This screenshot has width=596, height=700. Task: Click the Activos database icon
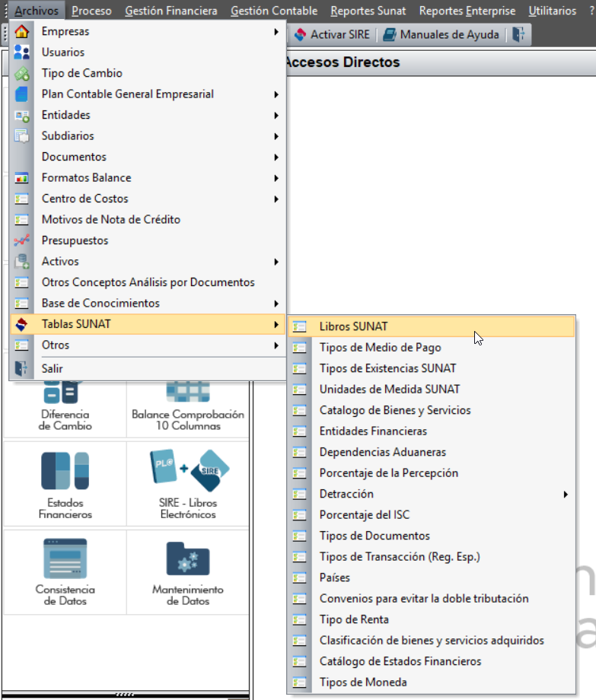21,261
